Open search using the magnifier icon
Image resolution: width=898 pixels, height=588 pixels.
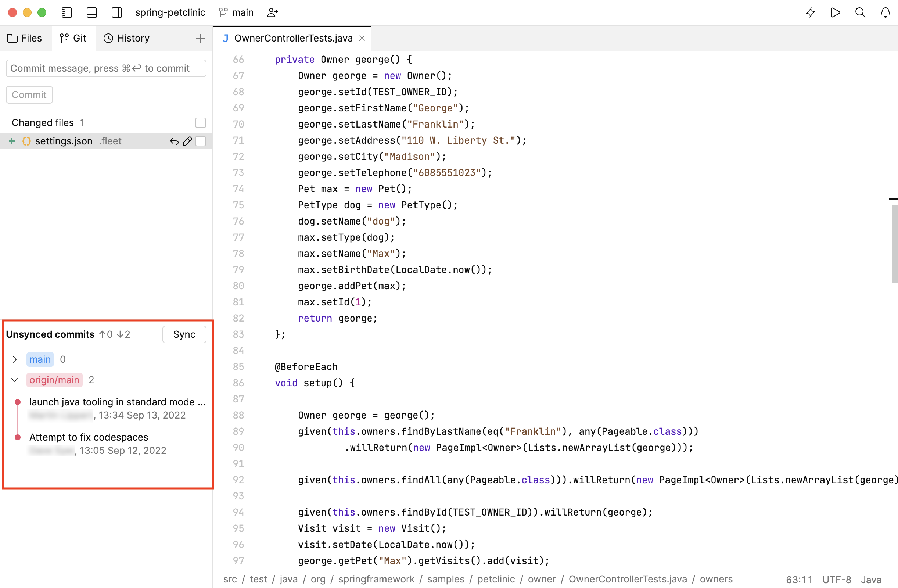[860, 12]
